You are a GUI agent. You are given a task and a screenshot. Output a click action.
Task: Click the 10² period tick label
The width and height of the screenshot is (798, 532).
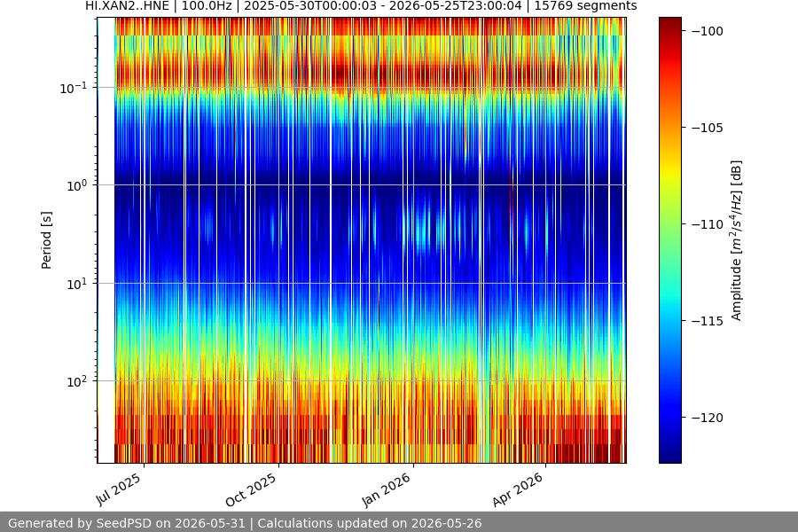(x=76, y=381)
